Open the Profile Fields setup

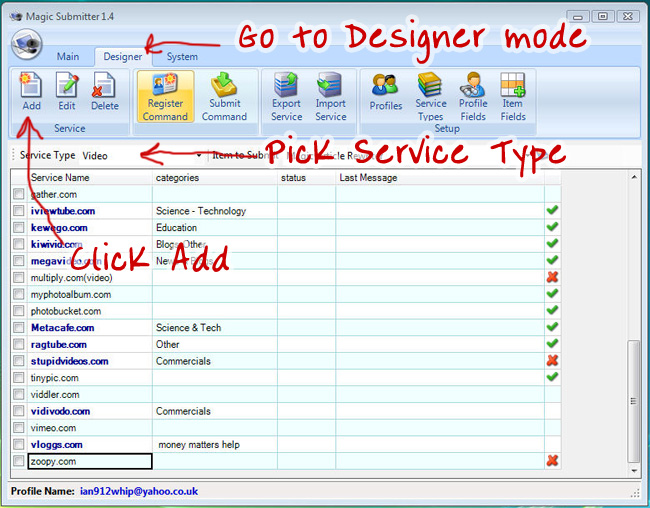pos(473,96)
